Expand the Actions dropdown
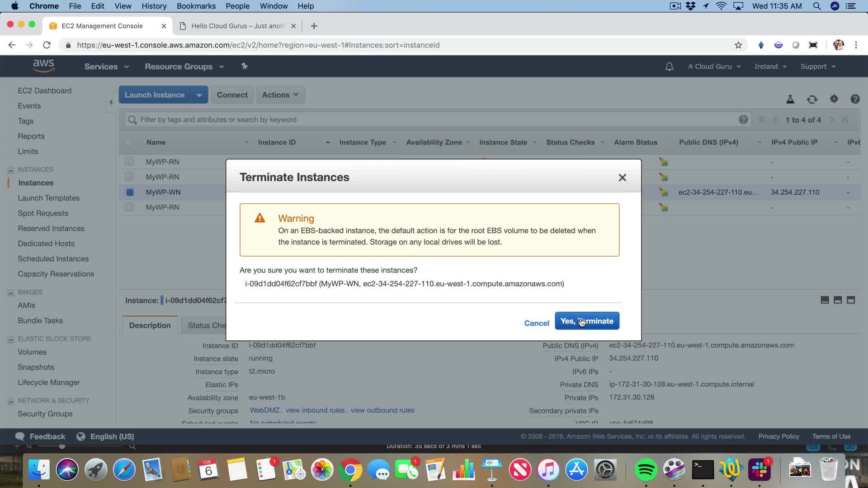This screenshot has width=868, height=488. point(280,95)
